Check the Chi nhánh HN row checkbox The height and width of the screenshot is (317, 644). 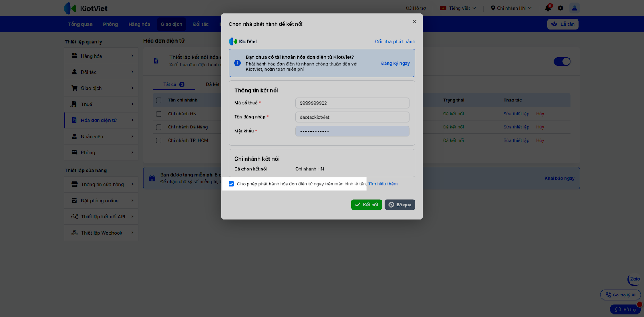(159, 114)
